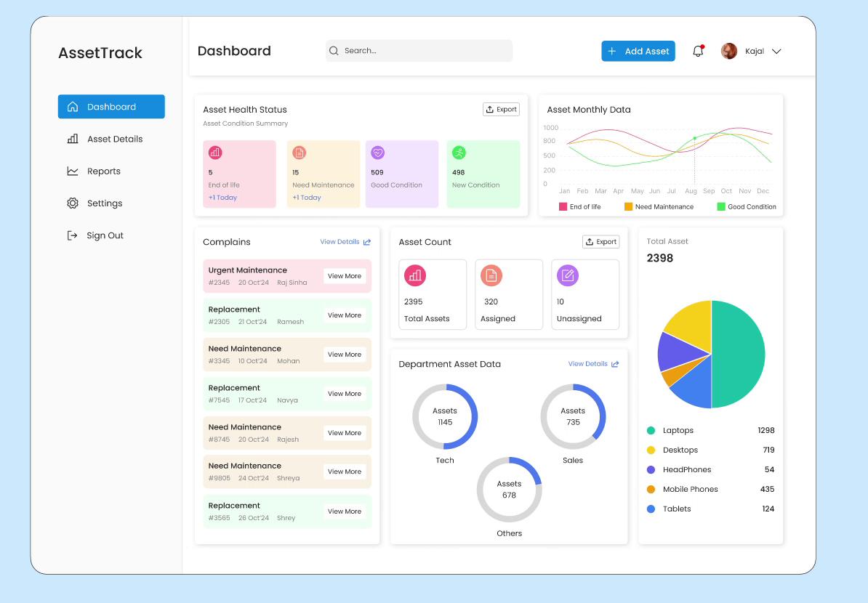868x603 pixels.
Task: Toggle the End of life chart legend
Action: (579, 207)
